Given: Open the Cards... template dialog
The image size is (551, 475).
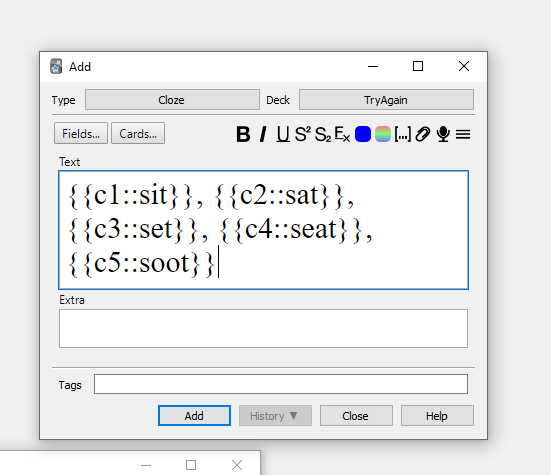Looking at the screenshot, I should pyautogui.click(x=138, y=134).
